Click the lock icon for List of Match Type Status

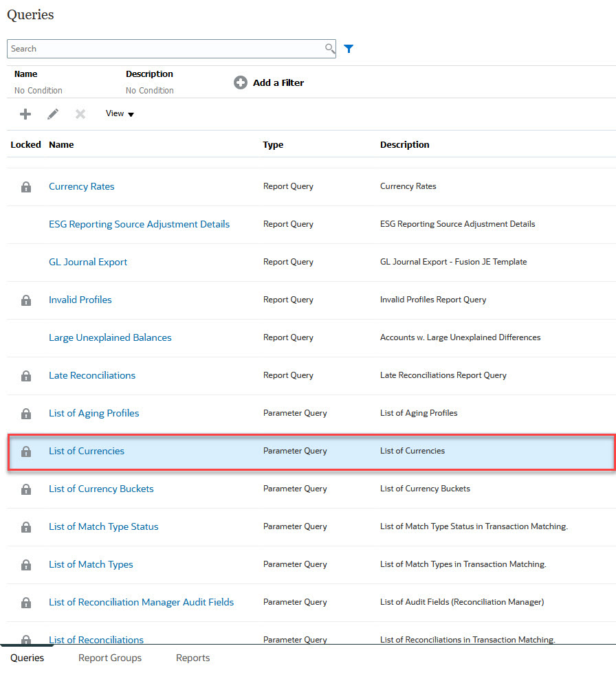pyautogui.click(x=26, y=527)
